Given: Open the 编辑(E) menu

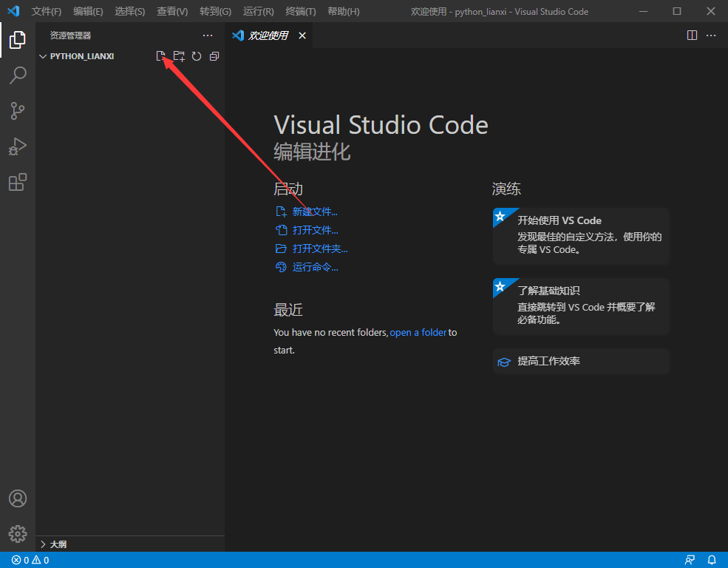Looking at the screenshot, I should (x=88, y=11).
